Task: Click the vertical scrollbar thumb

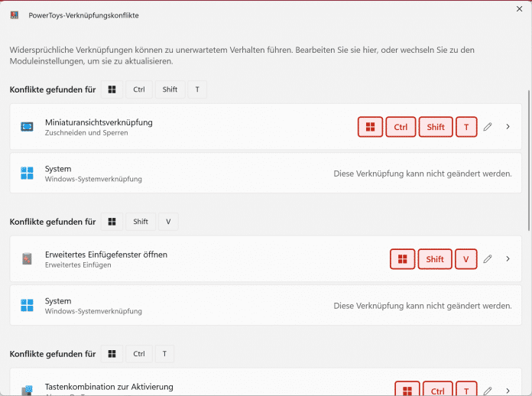Action: [x=529, y=161]
